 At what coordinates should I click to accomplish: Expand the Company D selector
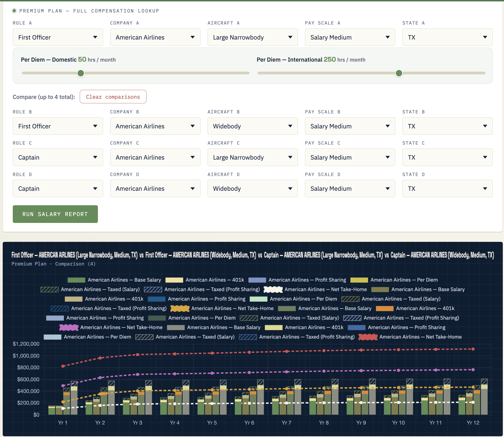(155, 189)
